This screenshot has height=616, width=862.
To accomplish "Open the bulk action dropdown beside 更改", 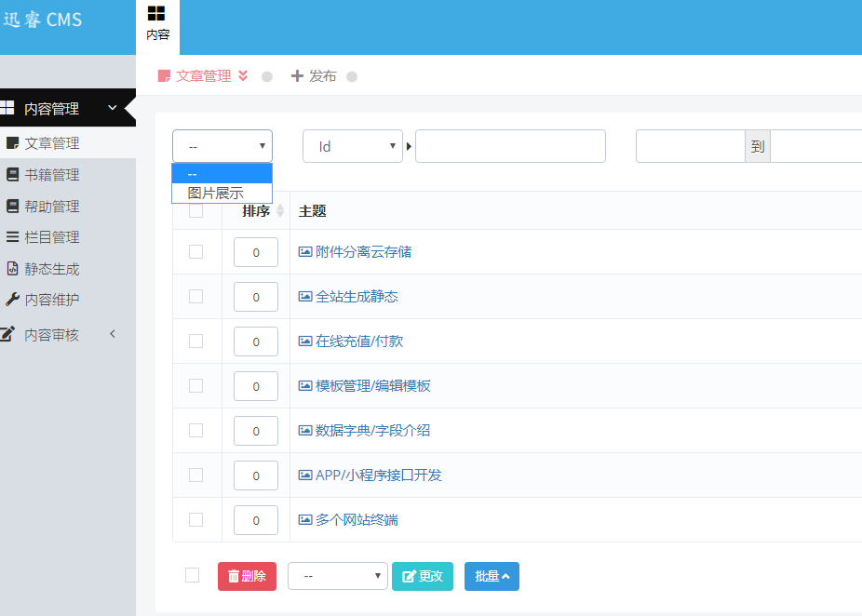I will point(338,576).
